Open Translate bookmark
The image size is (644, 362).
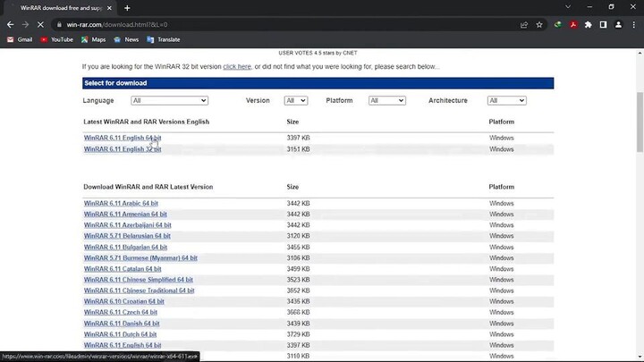coord(164,40)
